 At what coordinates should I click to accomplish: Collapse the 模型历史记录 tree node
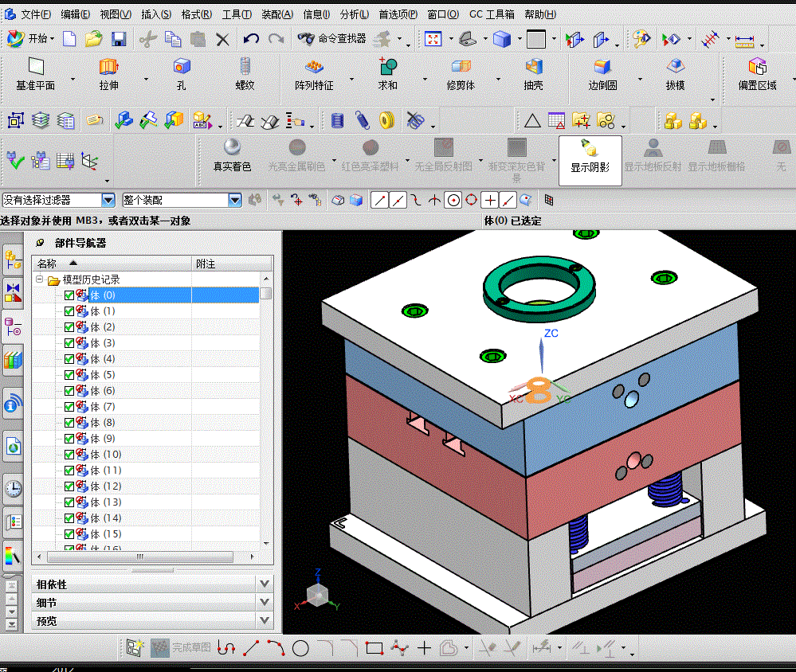[x=39, y=279]
